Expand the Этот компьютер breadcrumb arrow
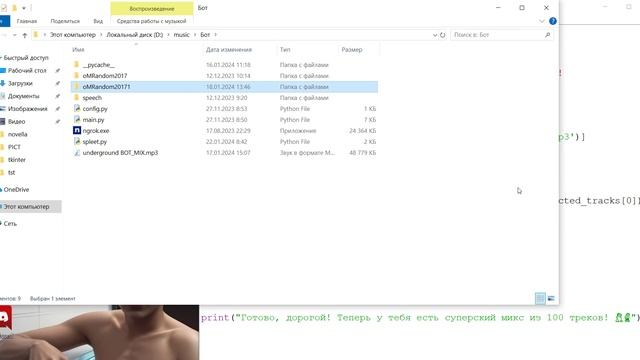The image size is (640, 360). (101, 35)
